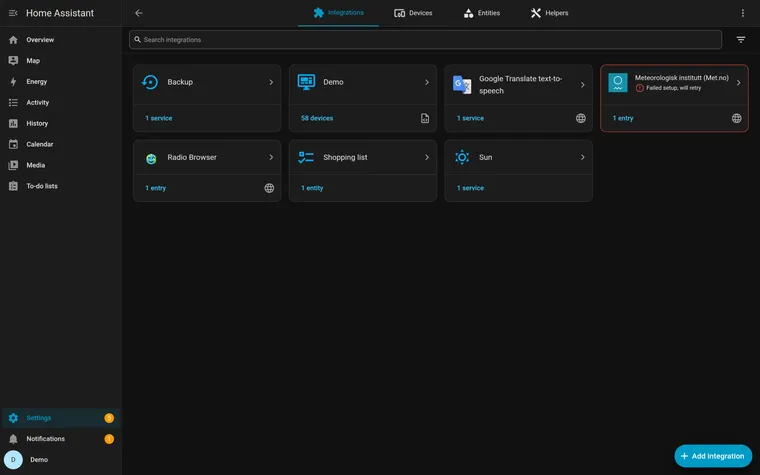Open the Shopping list 1 entity link
This screenshot has height=475, width=760.
pyautogui.click(x=312, y=188)
